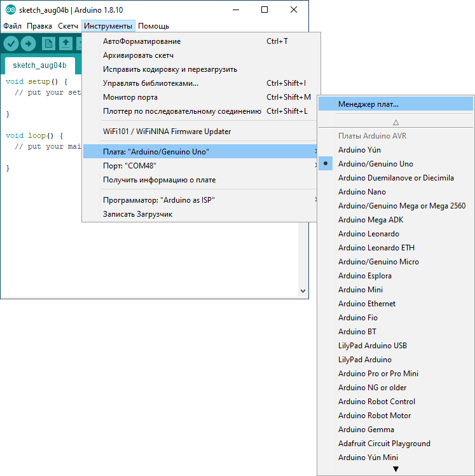Viewport: 475px width, 476px height.
Task: Select Arduino Duemilanove or Diecimila
Action: tap(396, 178)
